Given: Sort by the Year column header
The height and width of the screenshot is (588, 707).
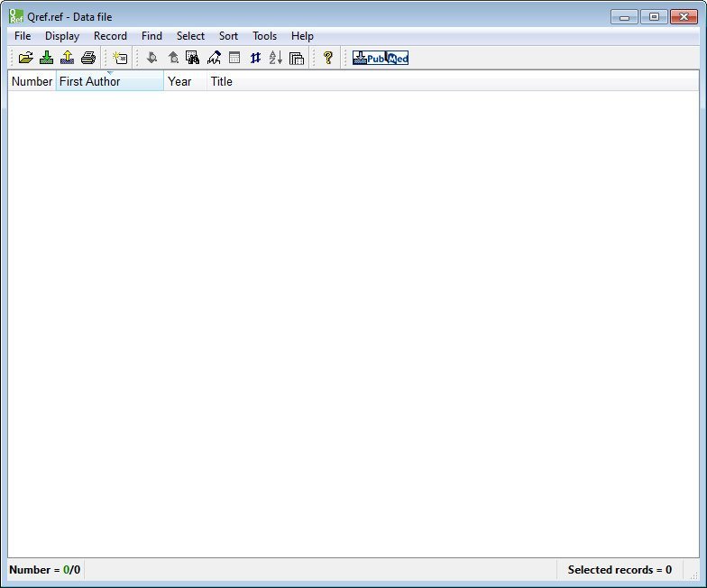Looking at the screenshot, I should (185, 81).
